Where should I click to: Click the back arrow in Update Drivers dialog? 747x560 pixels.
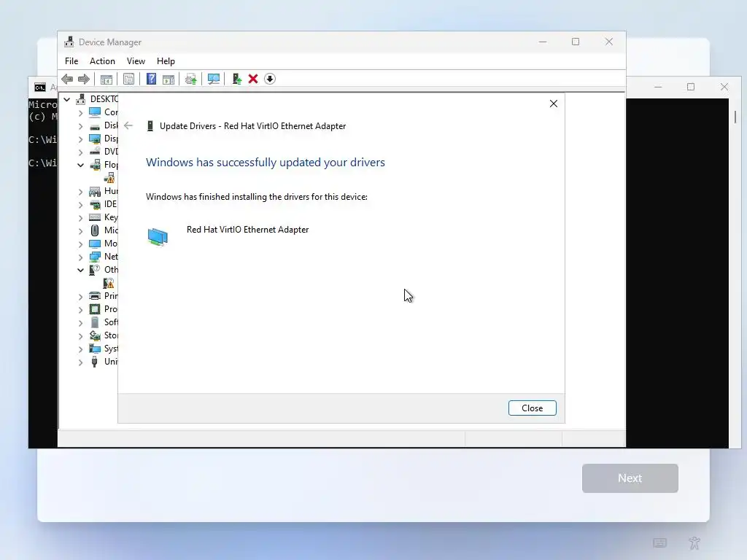pyautogui.click(x=128, y=125)
